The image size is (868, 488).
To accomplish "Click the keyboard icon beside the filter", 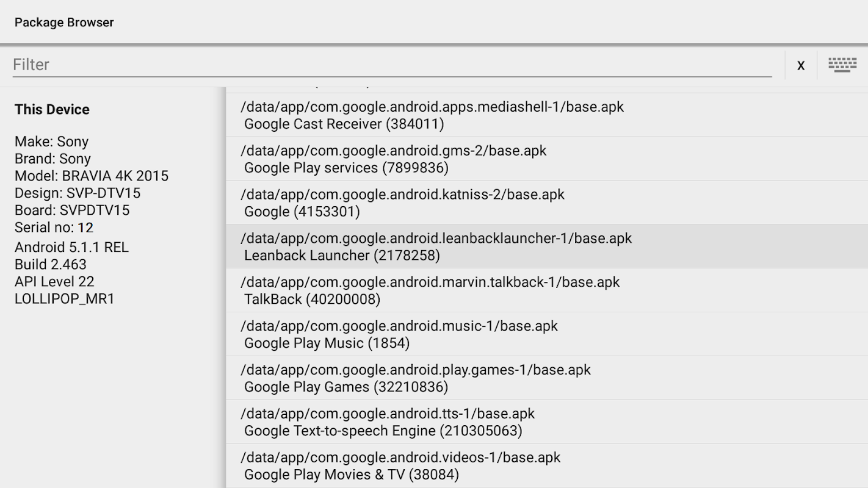I will [842, 65].
